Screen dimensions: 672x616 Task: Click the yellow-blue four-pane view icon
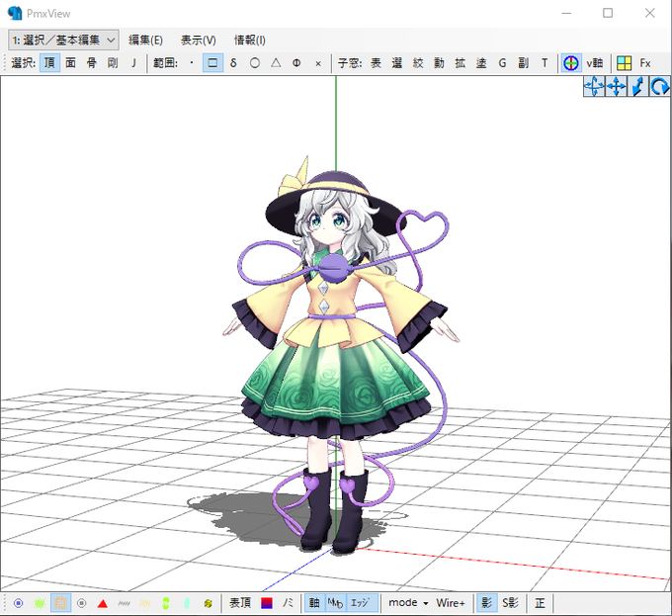624,63
